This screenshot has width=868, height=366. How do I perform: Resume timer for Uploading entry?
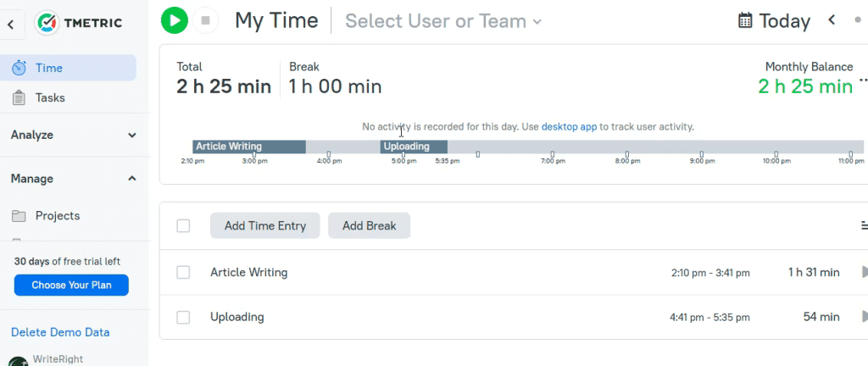864,317
